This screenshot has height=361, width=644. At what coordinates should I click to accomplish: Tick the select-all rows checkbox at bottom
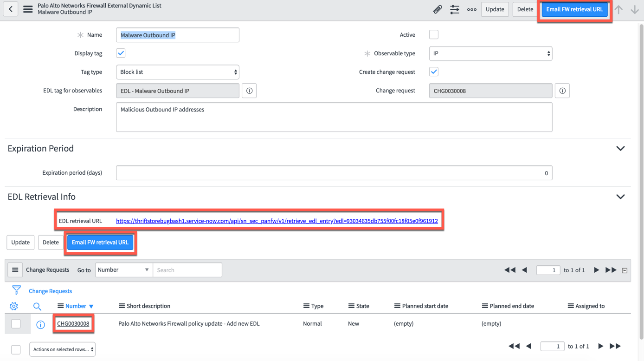(x=16, y=349)
